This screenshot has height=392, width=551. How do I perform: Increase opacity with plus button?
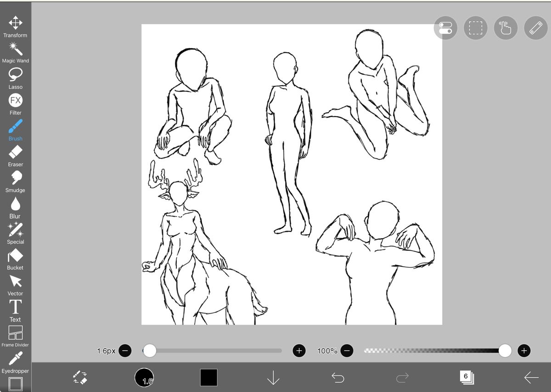point(524,351)
